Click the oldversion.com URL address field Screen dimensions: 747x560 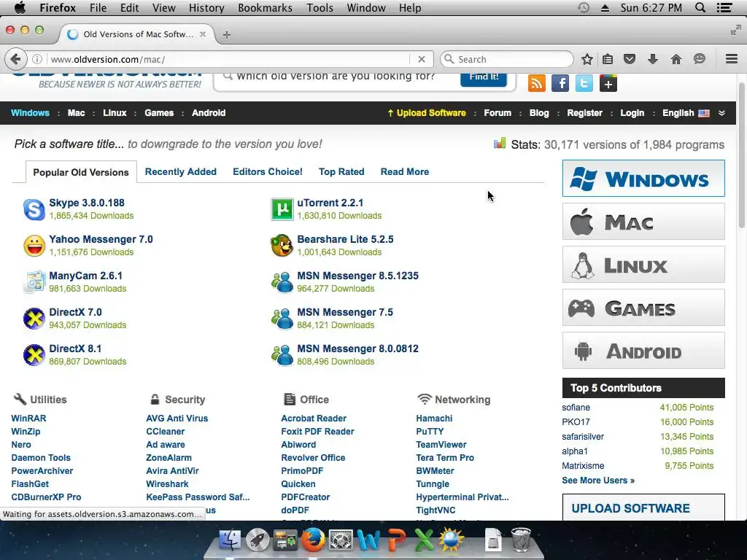[228, 59]
